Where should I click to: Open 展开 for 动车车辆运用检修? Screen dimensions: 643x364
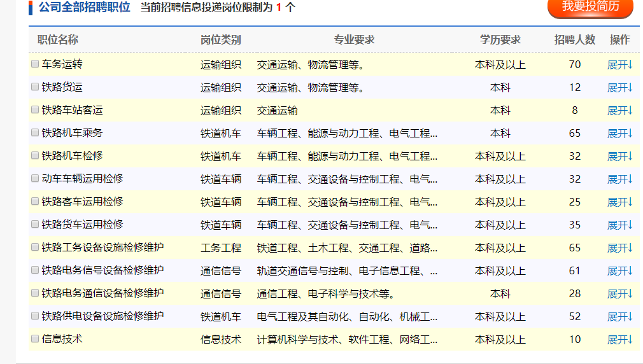point(619,179)
